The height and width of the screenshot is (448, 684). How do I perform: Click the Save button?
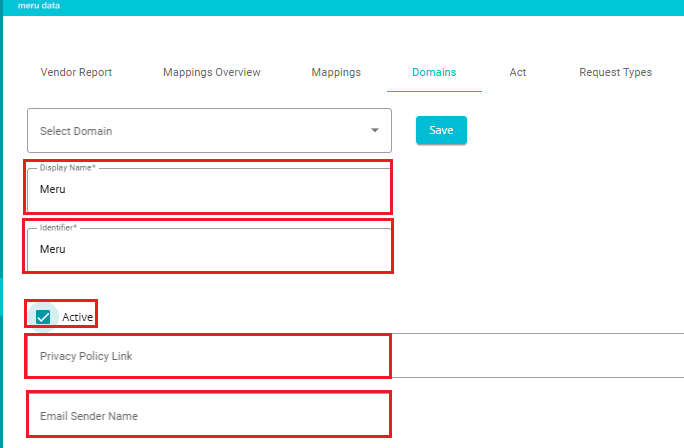tap(441, 130)
